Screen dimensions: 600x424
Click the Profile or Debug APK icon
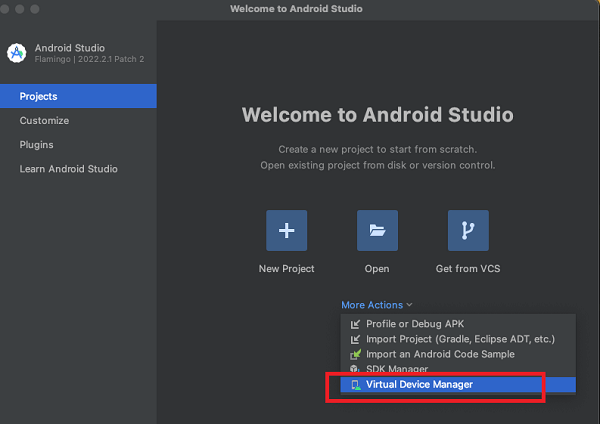coord(355,324)
